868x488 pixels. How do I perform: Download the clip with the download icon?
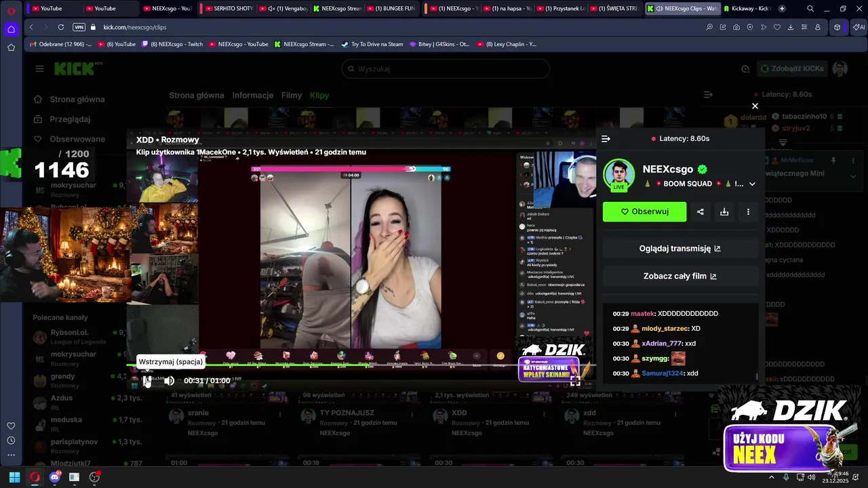pos(724,211)
